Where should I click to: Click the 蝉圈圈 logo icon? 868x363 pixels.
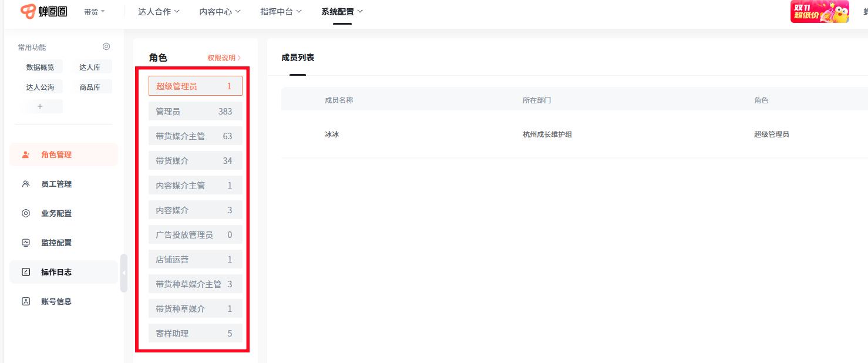pyautogui.click(x=28, y=12)
